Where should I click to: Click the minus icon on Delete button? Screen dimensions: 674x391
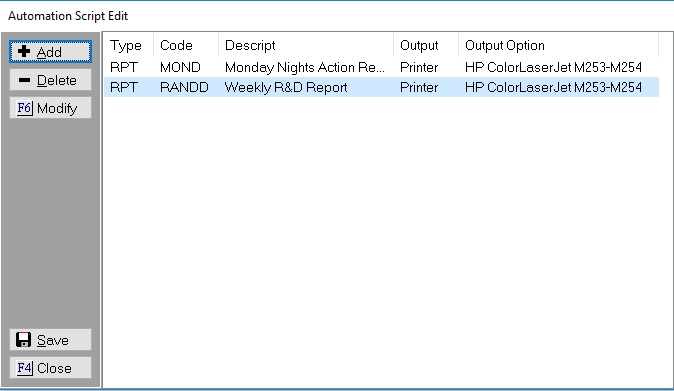tap(25, 80)
